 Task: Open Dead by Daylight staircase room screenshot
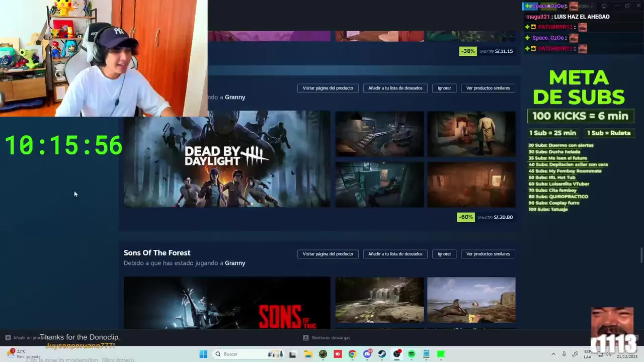pos(379,134)
